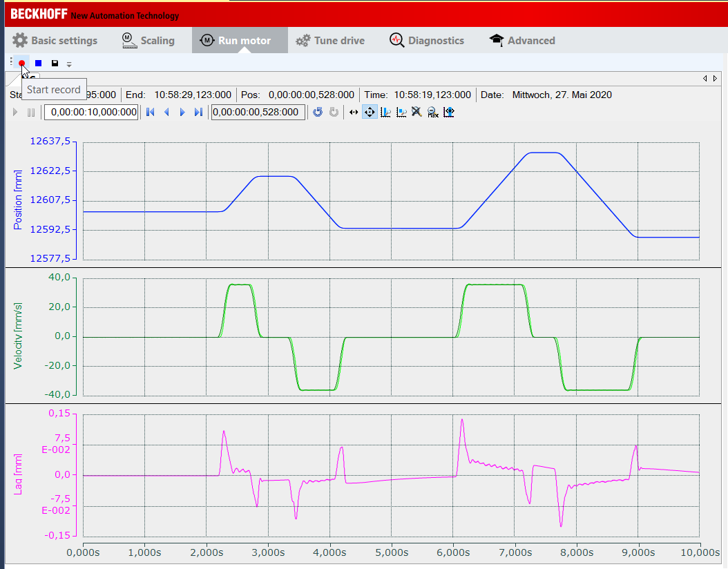Click the display width time field
The image size is (728, 569).
(91, 113)
